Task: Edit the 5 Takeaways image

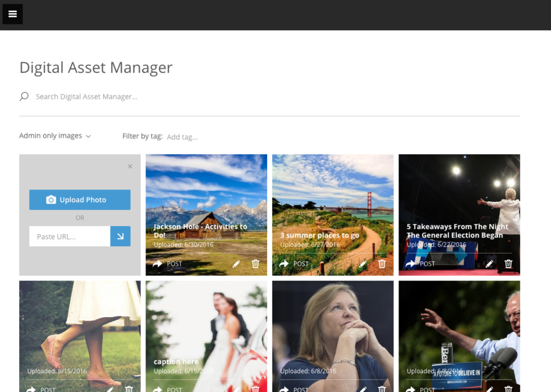Action: pyautogui.click(x=489, y=264)
